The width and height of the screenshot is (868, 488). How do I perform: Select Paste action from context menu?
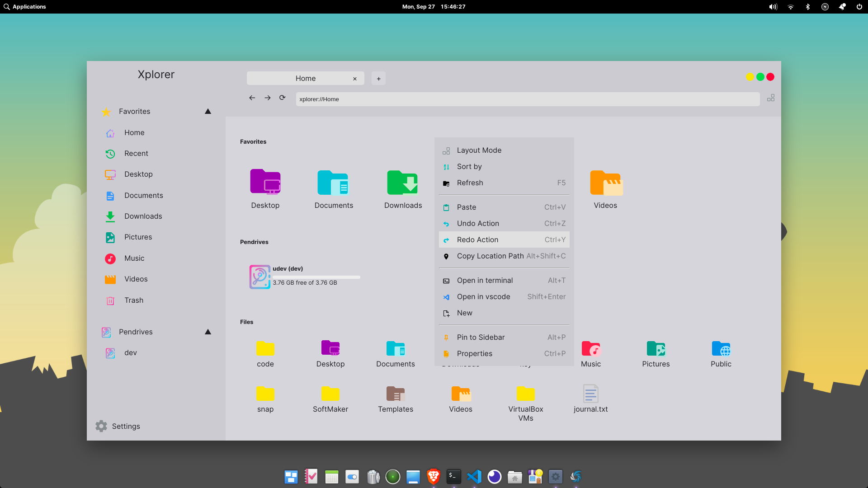pyautogui.click(x=466, y=207)
